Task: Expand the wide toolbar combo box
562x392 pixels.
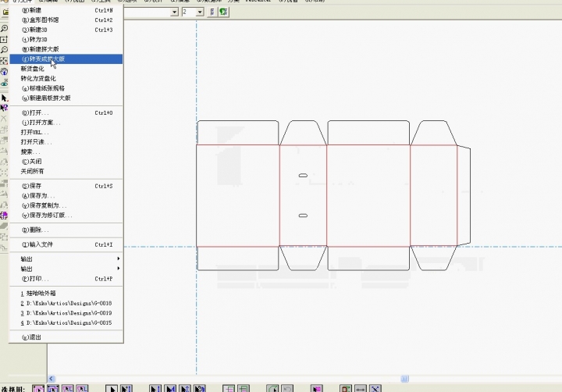Action: tap(174, 12)
